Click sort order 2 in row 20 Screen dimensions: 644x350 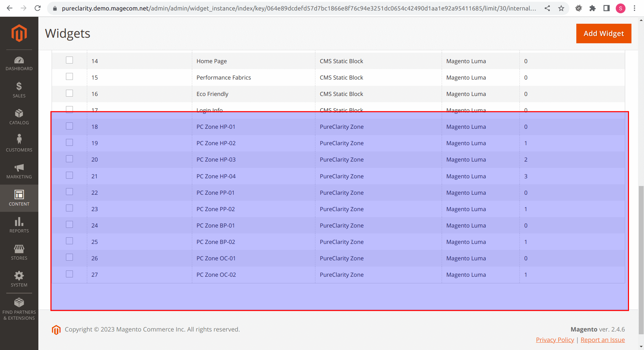526,159
